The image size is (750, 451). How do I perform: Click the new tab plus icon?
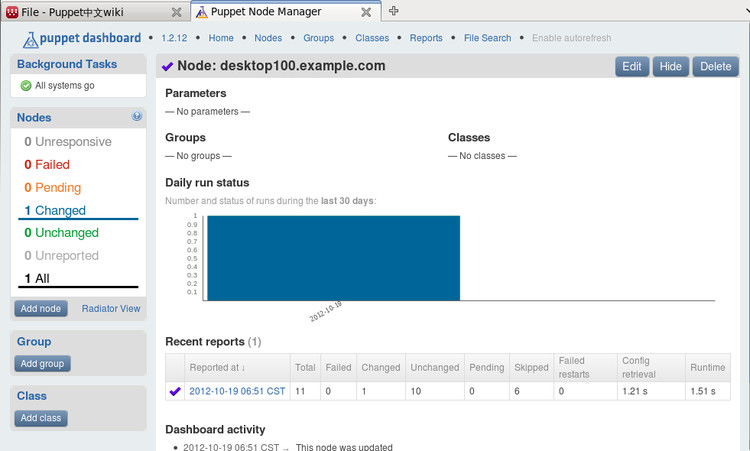tap(394, 11)
